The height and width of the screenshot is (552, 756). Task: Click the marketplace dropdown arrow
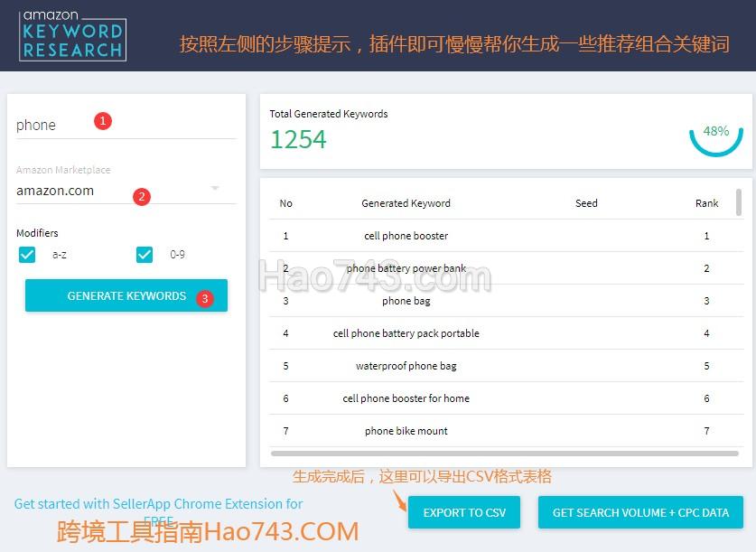click(215, 188)
